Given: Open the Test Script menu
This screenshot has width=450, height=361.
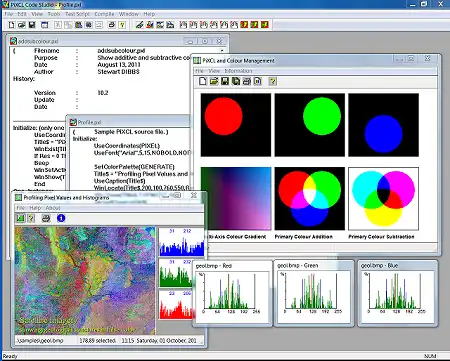Looking at the screenshot, I should click(77, 14).
